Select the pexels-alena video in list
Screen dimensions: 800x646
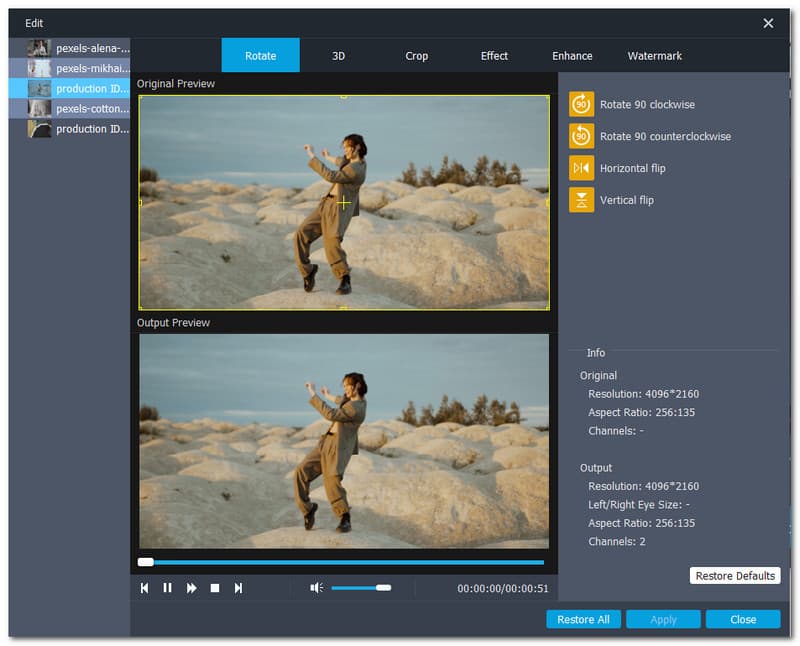pyautogui.click(x=80, y=48)
